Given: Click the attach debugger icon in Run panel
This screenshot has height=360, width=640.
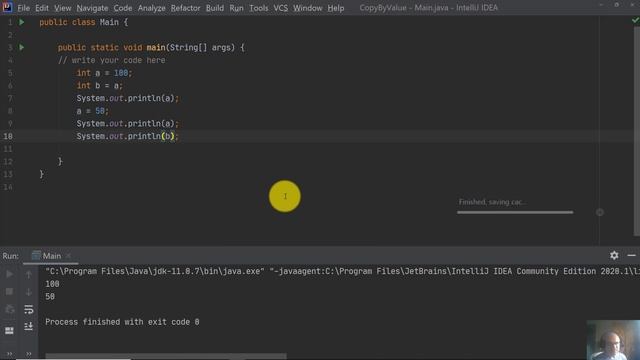Looking at the screenshot, I should point(9,309).
